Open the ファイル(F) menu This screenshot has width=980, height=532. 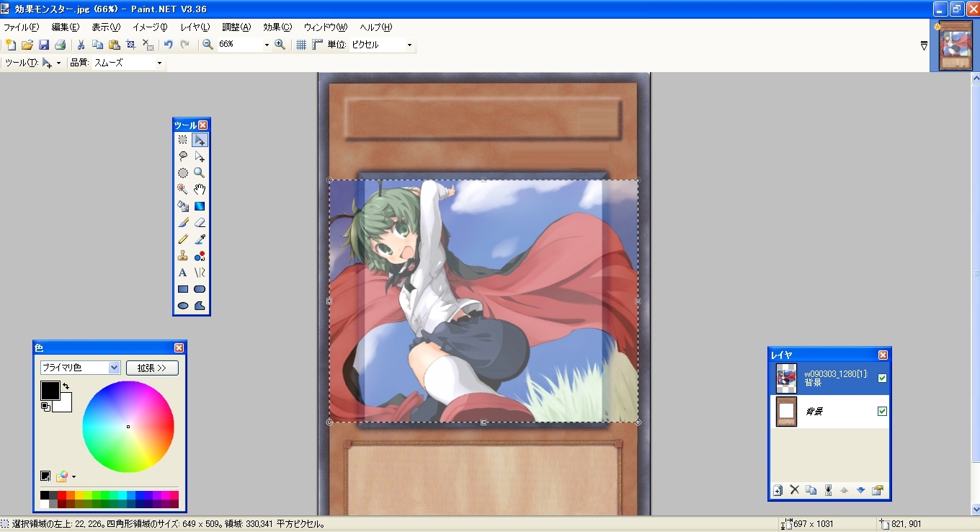(x=22, y=27)
